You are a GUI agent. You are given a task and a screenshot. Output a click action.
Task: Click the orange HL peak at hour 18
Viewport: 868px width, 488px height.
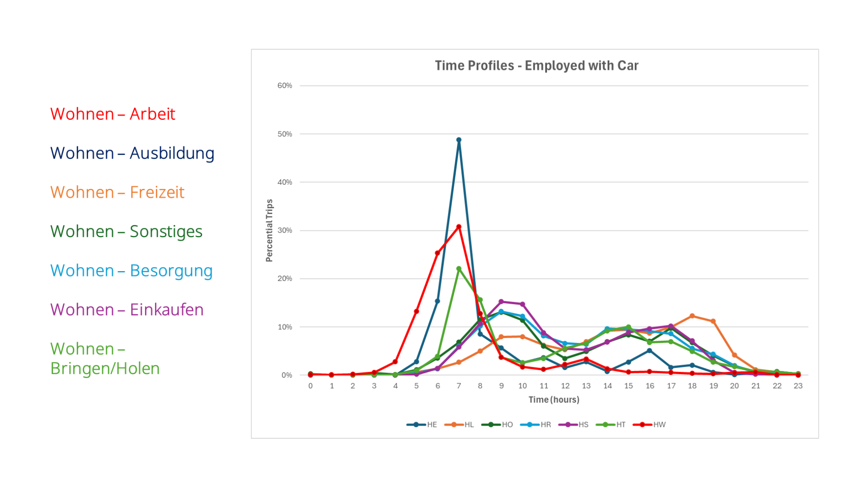tap(692, 316)
